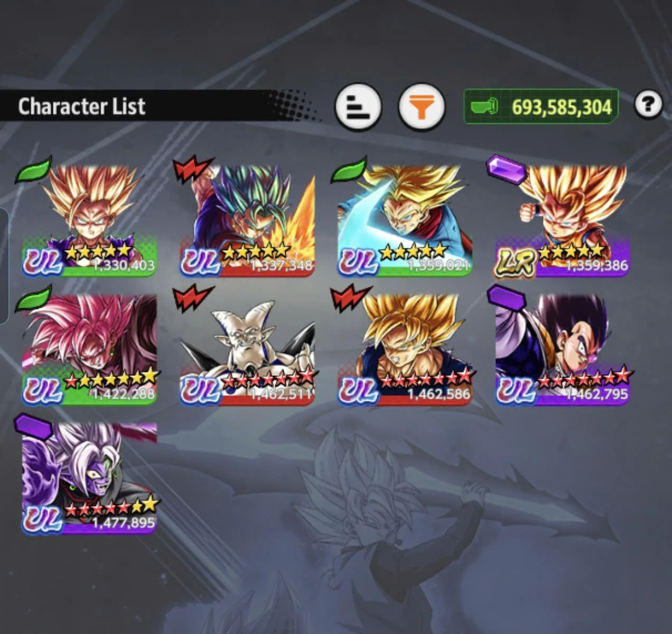
Task: Select white dragon character card 1,462,511
Action: pos(247,349)
